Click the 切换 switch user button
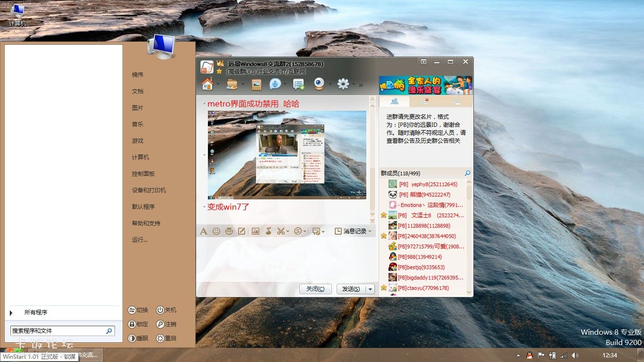Screen dimensions: 644x362 tap(138, 310)
